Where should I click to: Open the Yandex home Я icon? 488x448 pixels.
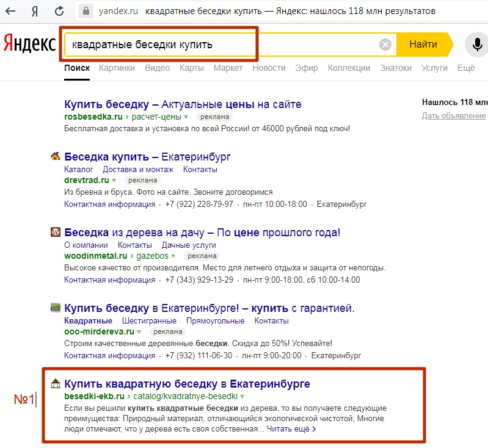tap(35, 12)
